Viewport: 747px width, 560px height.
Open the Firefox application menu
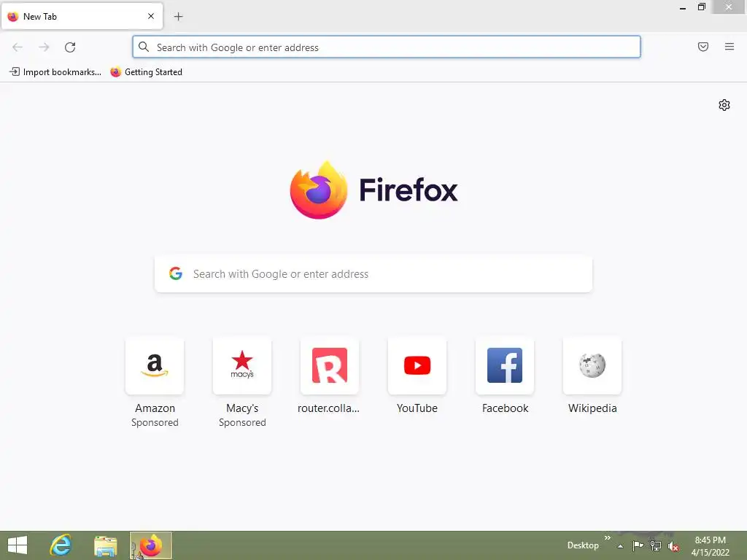tap(729, 47)
